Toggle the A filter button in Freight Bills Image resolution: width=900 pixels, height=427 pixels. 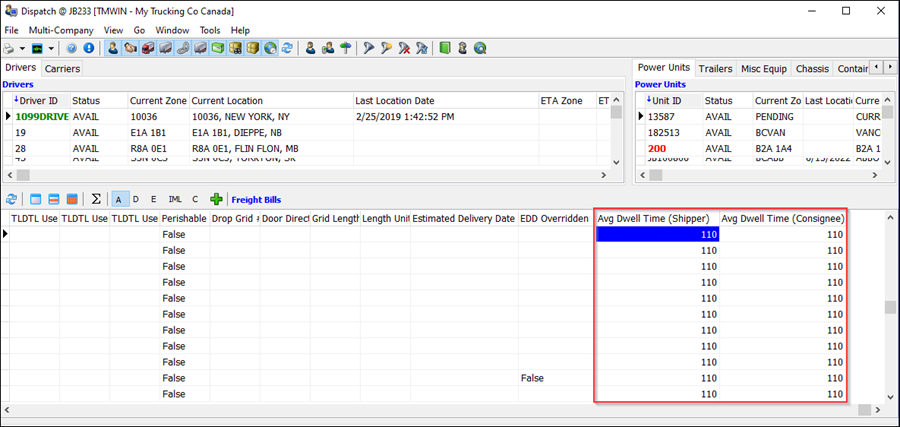click(x=119, y=199)
